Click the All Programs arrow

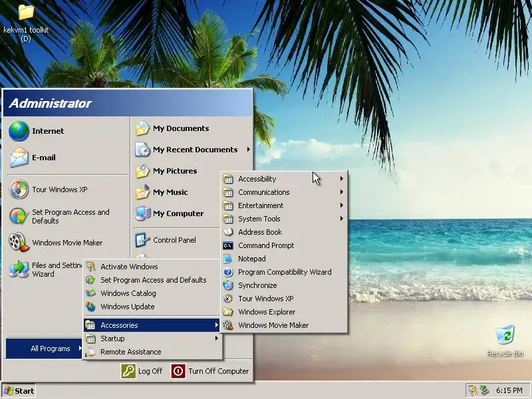pos(80,348)
